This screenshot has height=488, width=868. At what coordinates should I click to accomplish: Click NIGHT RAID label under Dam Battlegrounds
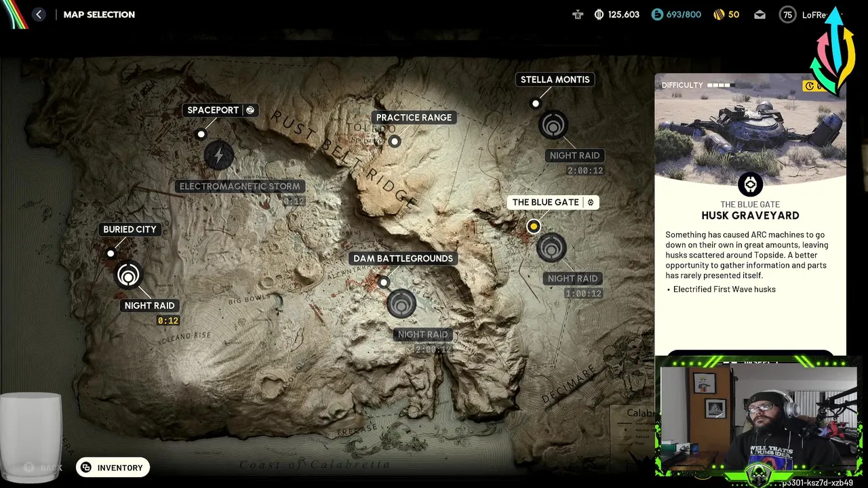point(422,334)
